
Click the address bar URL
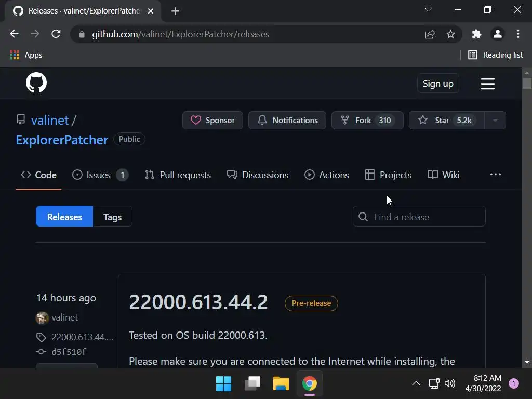coord(180,34)
